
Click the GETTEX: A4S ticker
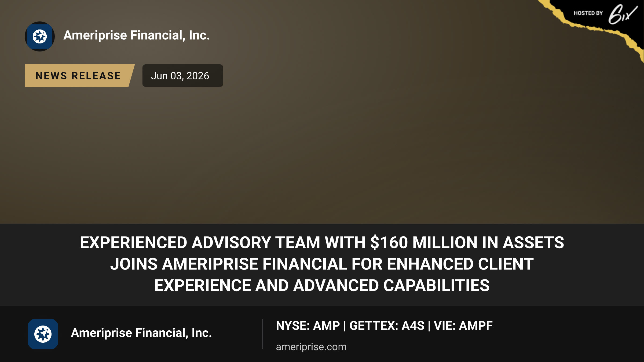pos(387,326)
